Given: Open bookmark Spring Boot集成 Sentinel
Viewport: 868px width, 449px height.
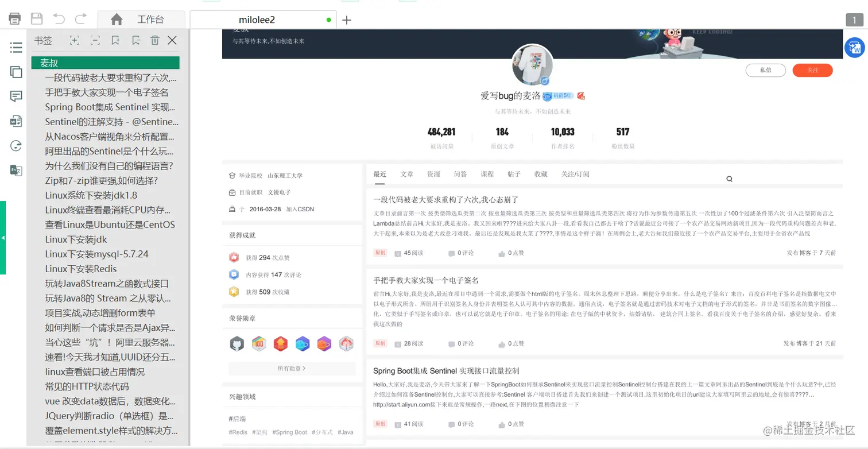Looking at the screenshot, I should point(110,107).
